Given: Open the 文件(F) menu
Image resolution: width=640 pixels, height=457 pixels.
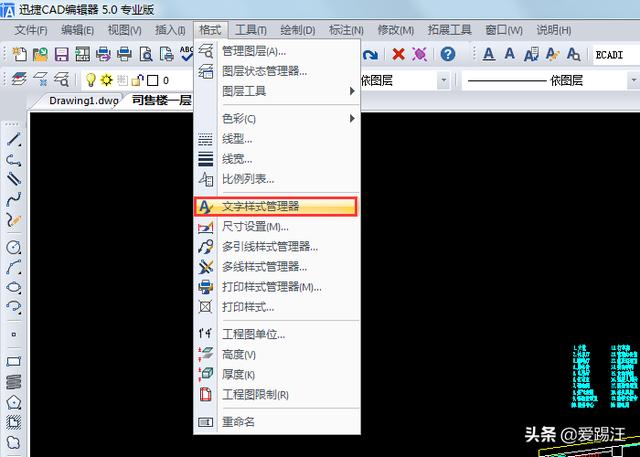Looking at the screenshot, I should tap(31, 30).
